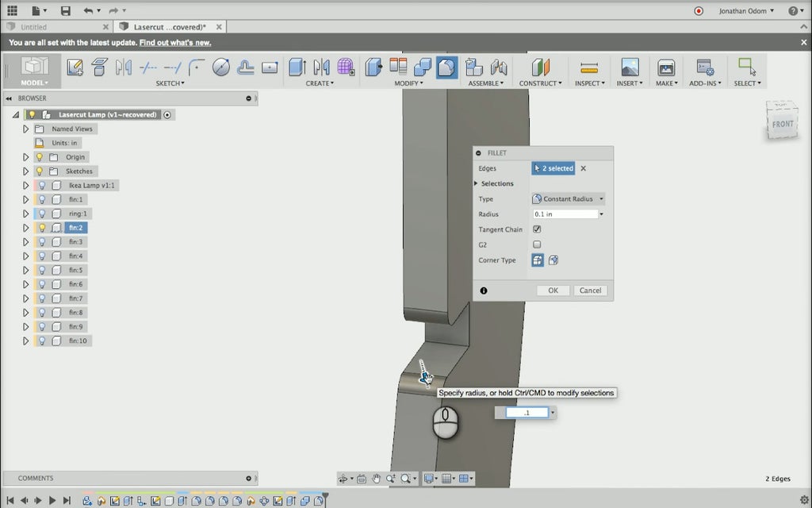Click OK in the Fillet dialog
Image resolution: width=812 pixels, height=508 pixels.
[553, 291]
